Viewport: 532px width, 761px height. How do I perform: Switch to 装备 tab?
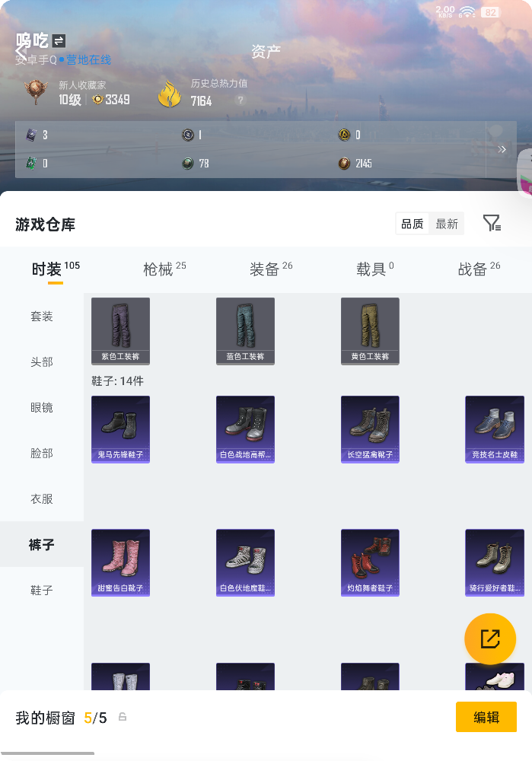(271, 269)
